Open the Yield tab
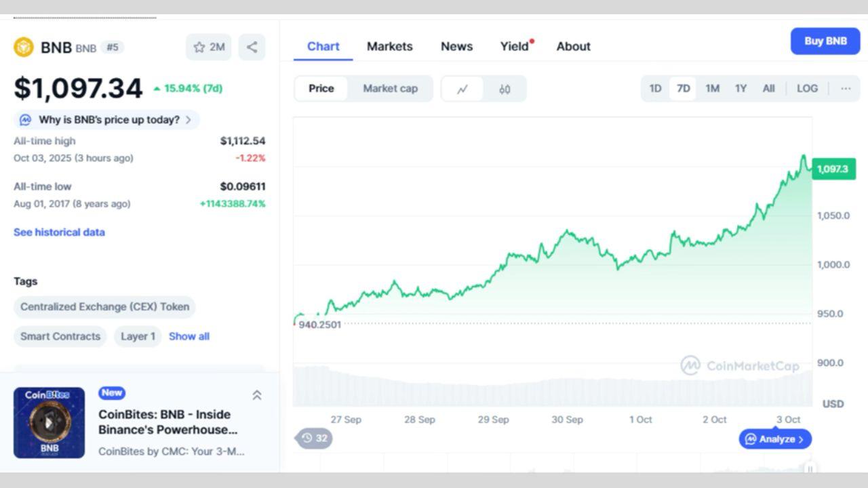The image size is (868, 488). coord(515,46)
